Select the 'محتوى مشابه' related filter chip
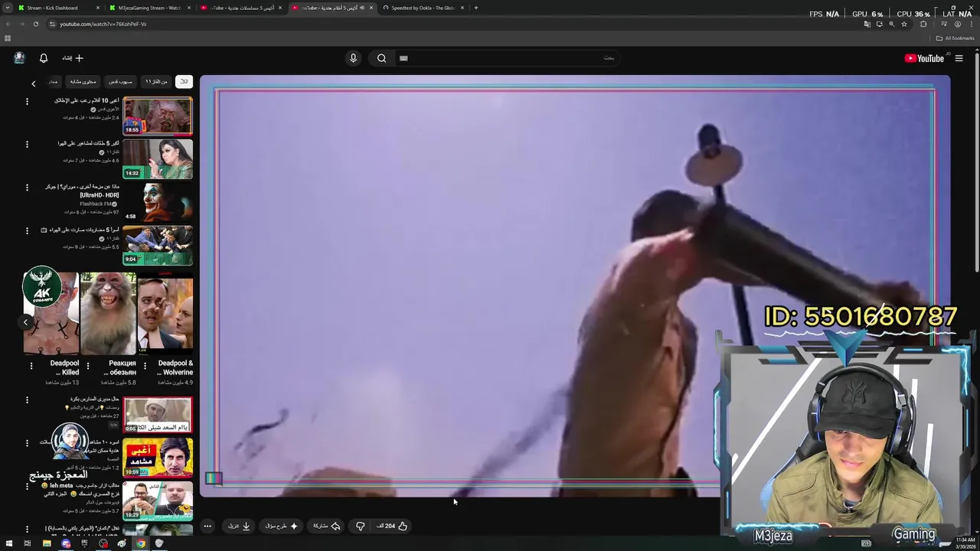Image resolution: width=980 pixels, height=551 pixels. coord(83,82)
